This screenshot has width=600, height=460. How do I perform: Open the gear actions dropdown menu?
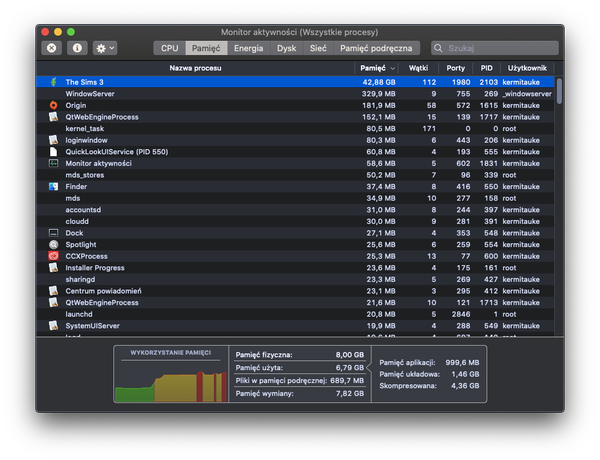(x=105, y=48)
